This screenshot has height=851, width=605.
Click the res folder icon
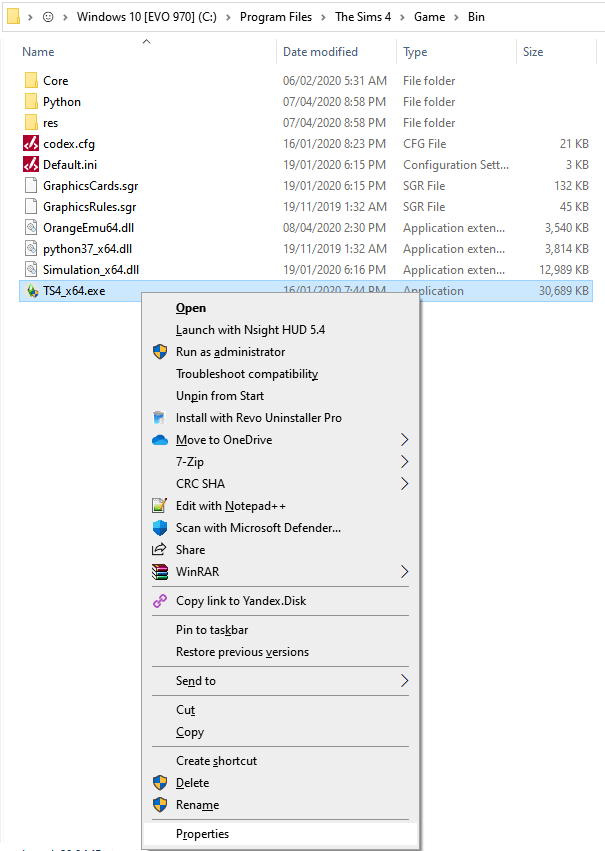coord(31,123)
